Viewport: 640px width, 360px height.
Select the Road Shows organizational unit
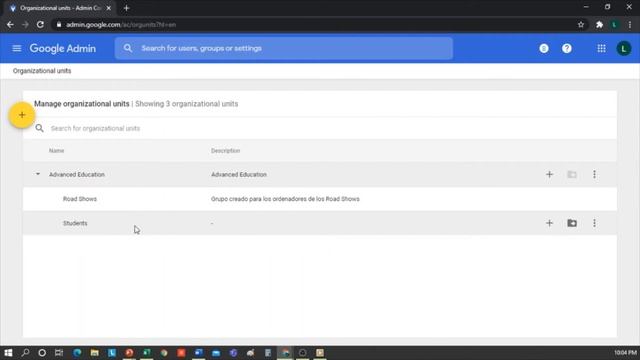coord(80,199)
